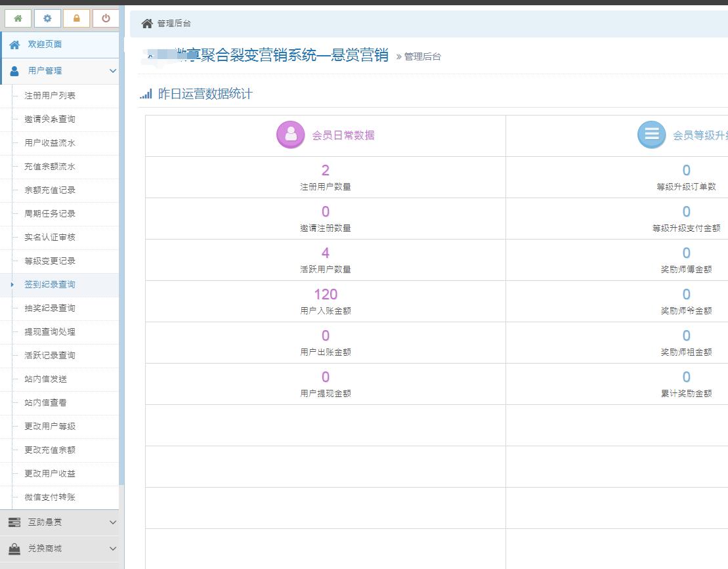Click the power logout icon

[106, 18]
